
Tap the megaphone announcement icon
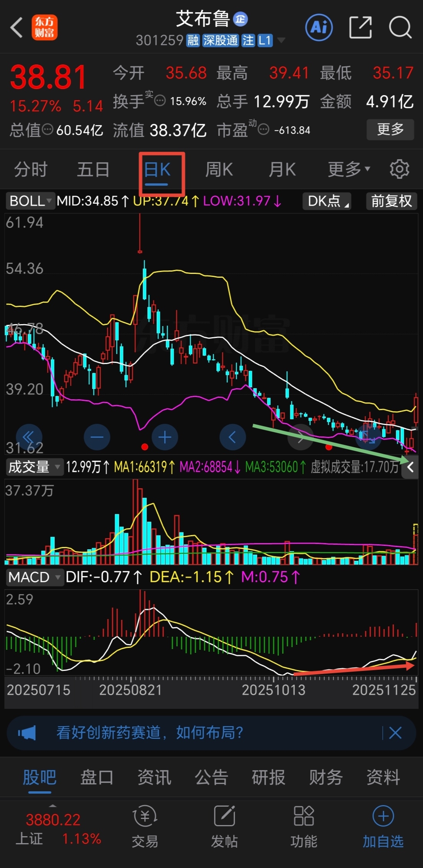click(27, 733)
